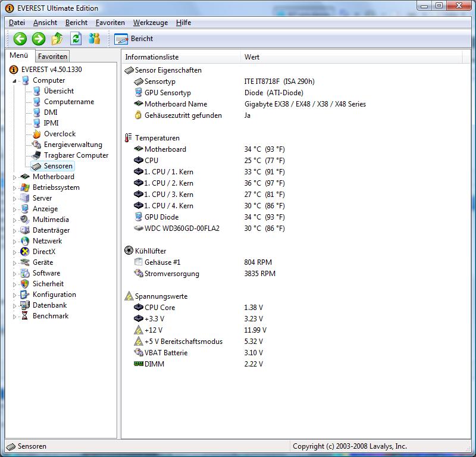Refresh the sensor readings
This screenshot has width=476, height=457.
tap(76, 39)
